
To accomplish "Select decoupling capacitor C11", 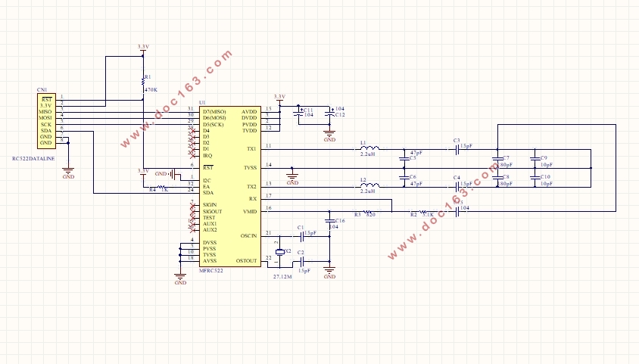I will point(298,114).
